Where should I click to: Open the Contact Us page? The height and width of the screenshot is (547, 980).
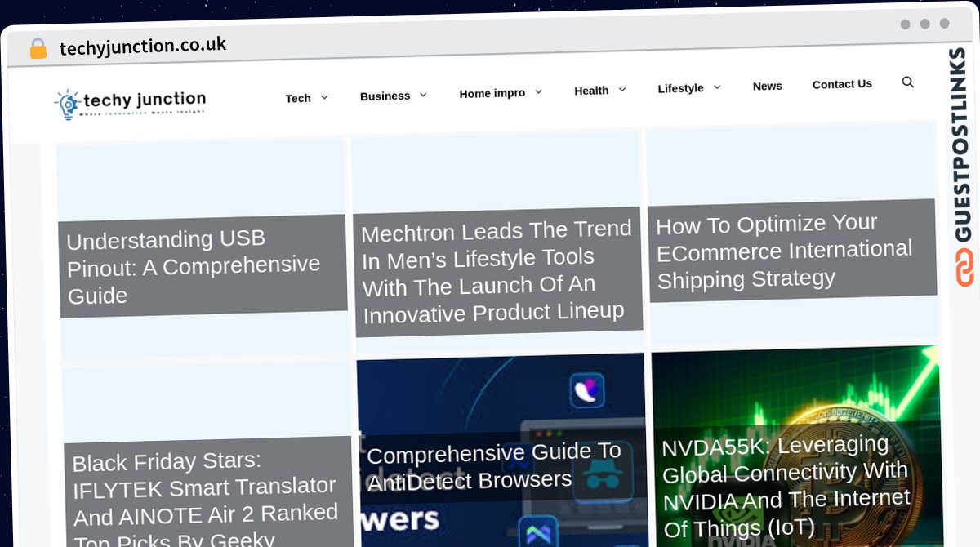[x=842, y=83]
